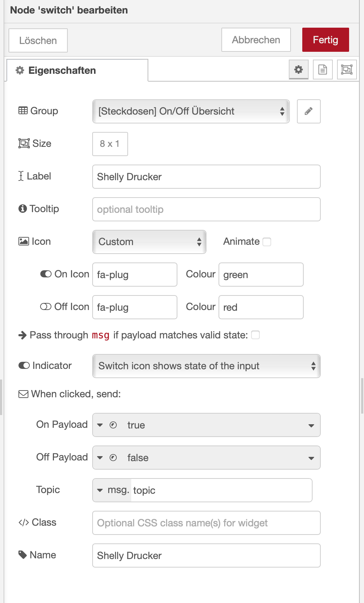Expand On Payload true value list

(x=311, y=425)
